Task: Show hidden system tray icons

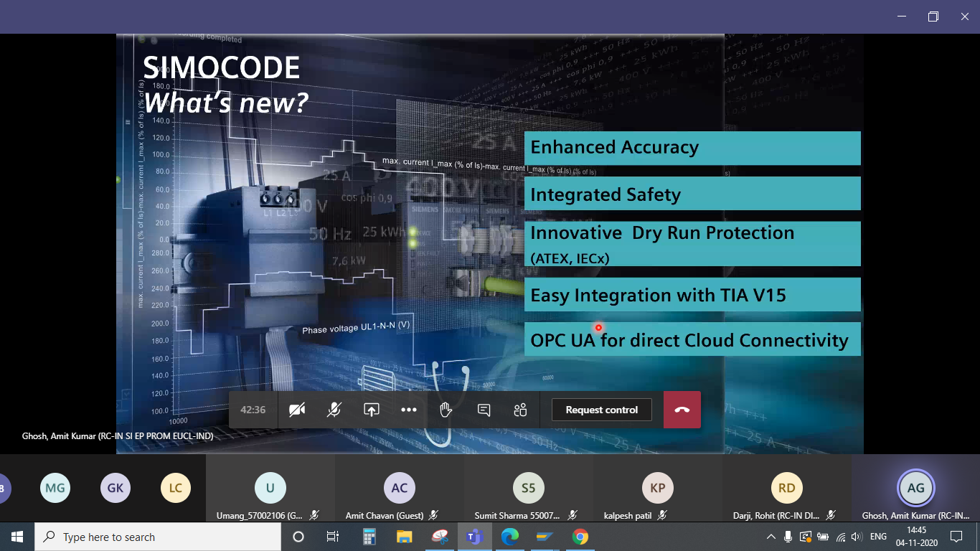Action: [x=771, y=537]
